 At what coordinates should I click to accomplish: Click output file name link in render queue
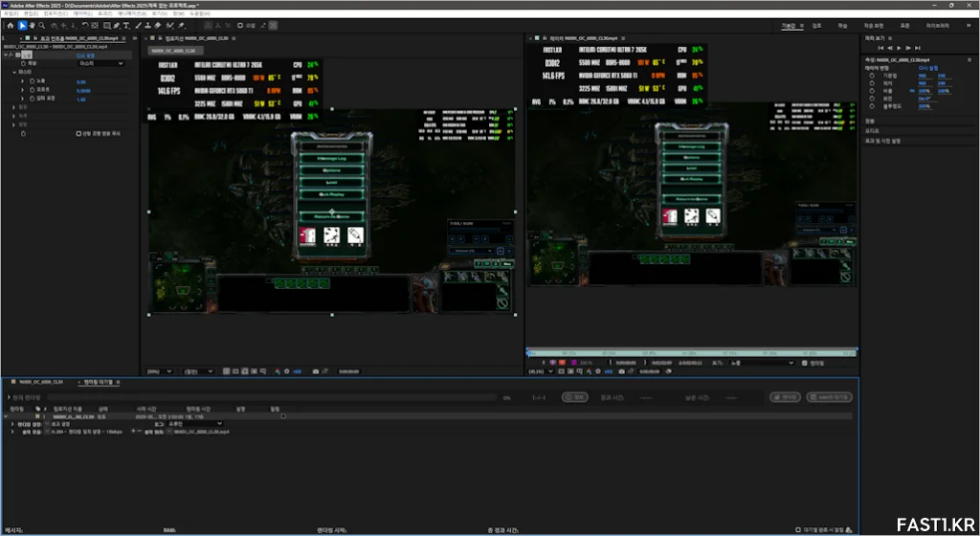201,432
